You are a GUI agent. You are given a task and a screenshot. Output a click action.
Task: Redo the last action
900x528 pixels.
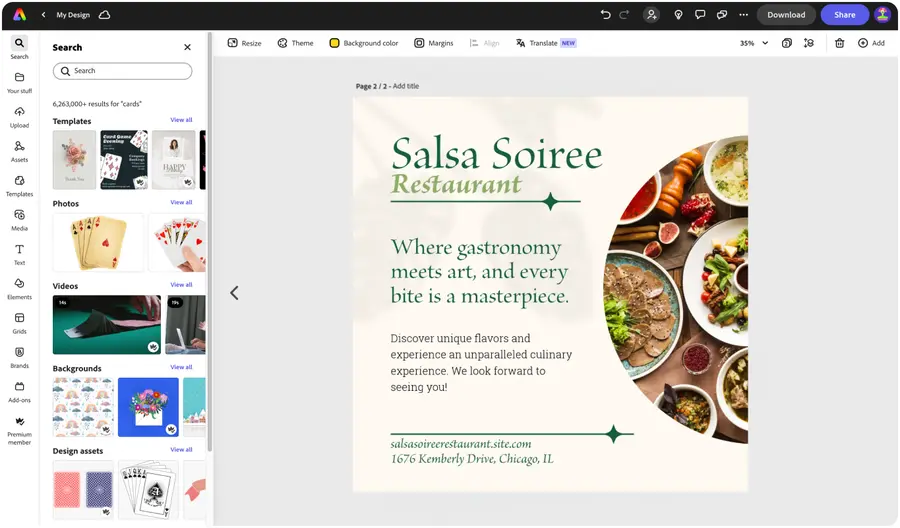point(624,15)
